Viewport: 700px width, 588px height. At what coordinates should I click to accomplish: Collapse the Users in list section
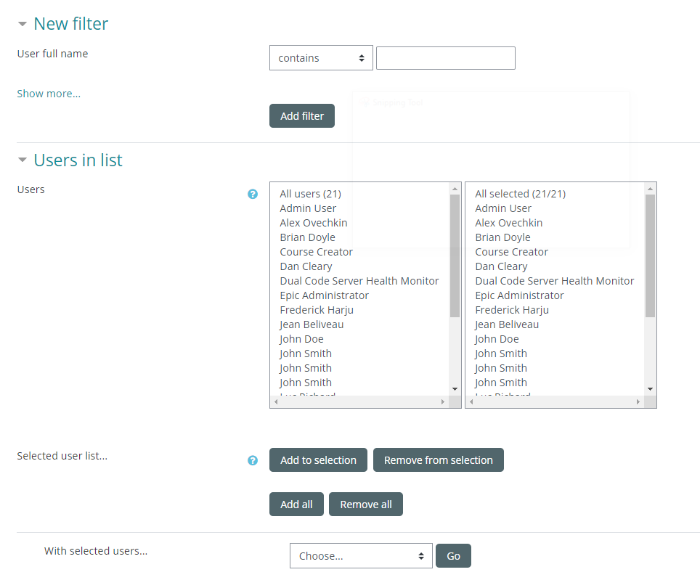click(x=23, y=160)
